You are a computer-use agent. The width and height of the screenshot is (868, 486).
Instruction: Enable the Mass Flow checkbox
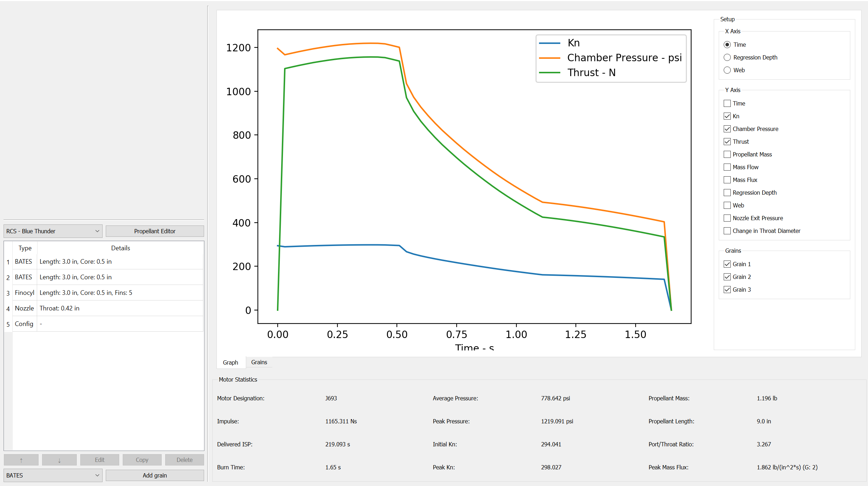pos(727,167)
